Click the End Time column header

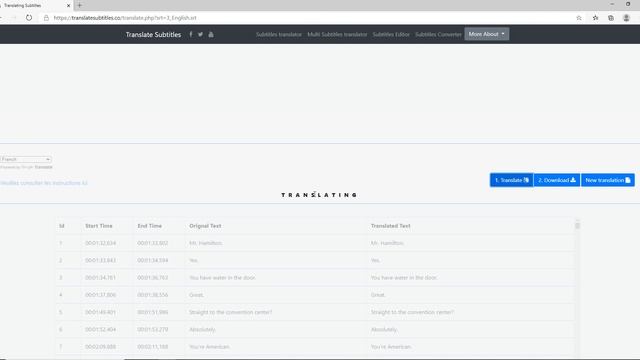pyautogui.click(x=149, y=226)
